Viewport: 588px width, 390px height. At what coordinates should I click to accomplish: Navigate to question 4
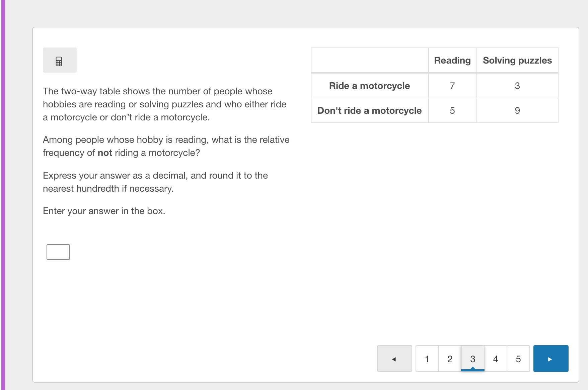coord(495,359)
